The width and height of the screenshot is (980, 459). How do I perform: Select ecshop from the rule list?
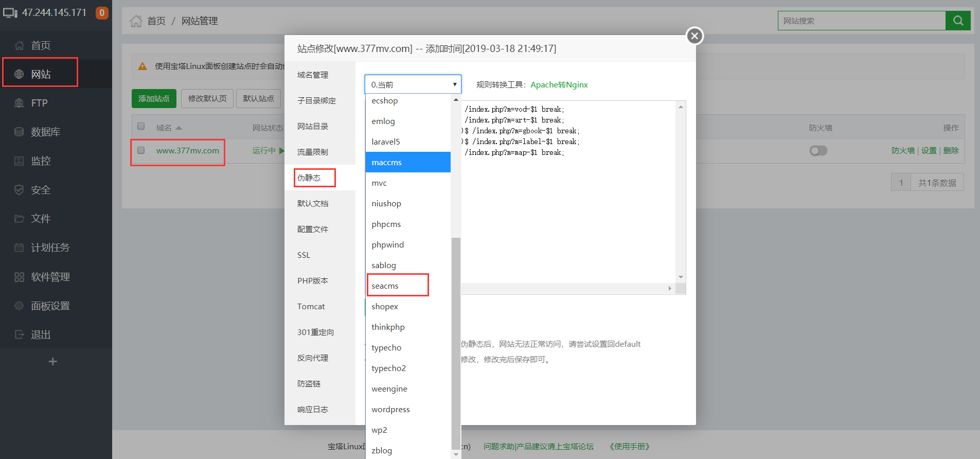(408, 101)
